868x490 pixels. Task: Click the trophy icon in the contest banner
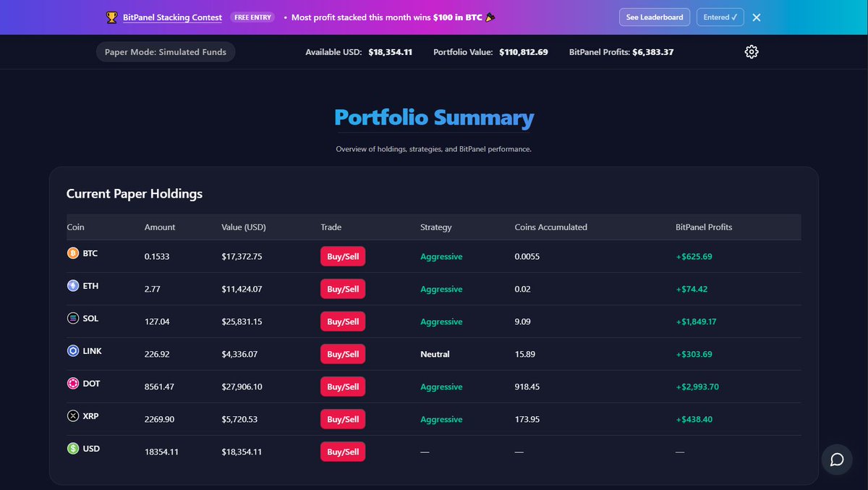point(108,17)
